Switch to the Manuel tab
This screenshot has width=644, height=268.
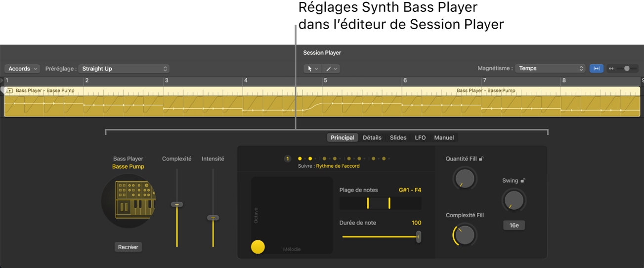pos(444,138)
